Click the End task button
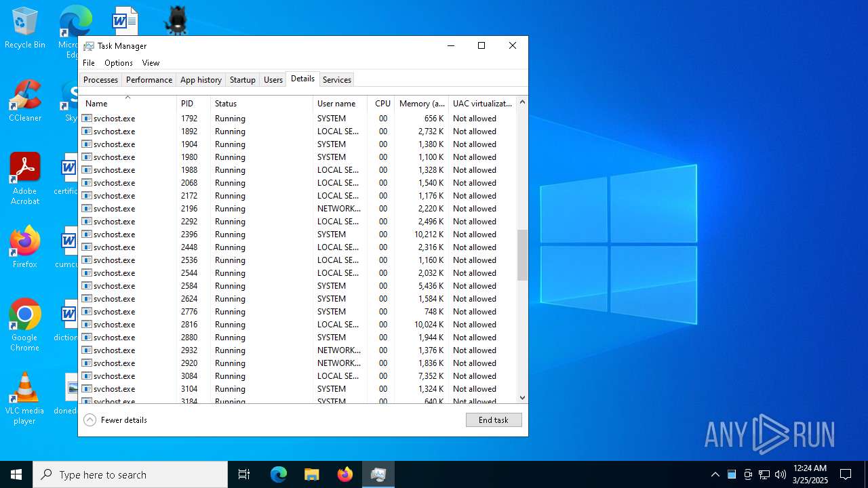The image size is (868, 488). click(x=494, y=420)
